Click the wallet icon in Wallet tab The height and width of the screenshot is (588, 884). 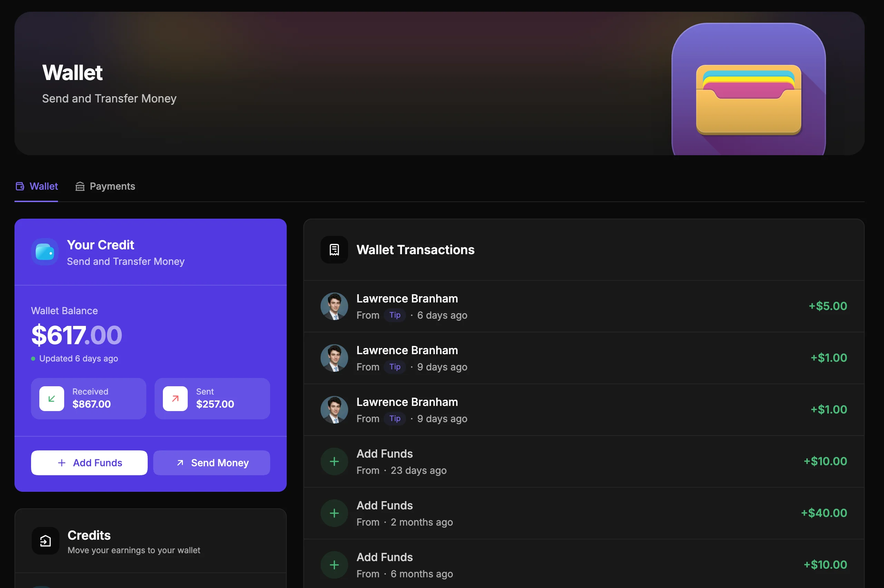click(x=20, y=186)
